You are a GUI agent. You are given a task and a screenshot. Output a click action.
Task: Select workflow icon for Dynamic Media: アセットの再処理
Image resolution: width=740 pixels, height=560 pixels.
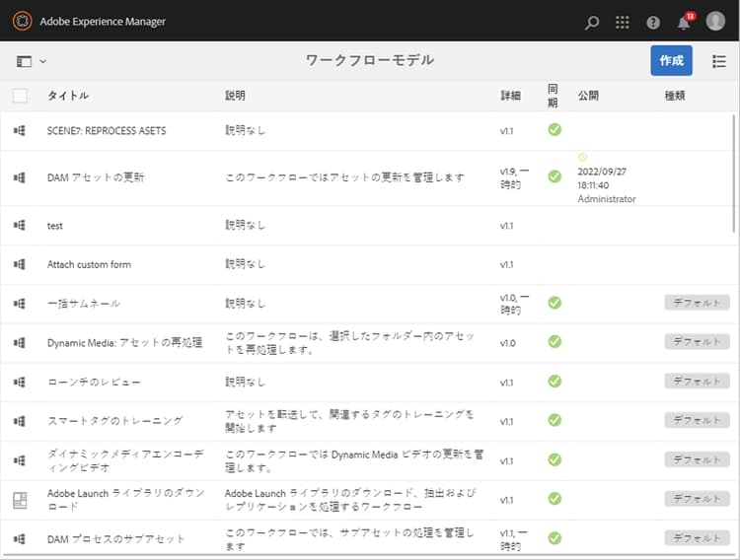click(x=20, y=342)
